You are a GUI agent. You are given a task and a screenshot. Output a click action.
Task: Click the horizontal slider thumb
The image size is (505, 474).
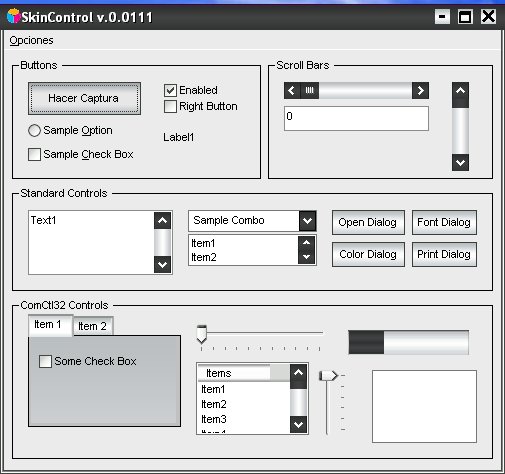point(201,334)
